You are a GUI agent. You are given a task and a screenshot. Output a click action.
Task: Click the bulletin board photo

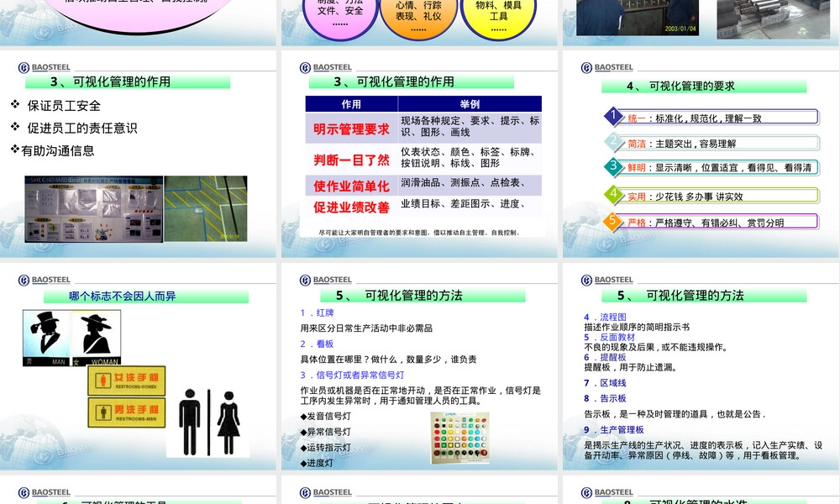94,209
